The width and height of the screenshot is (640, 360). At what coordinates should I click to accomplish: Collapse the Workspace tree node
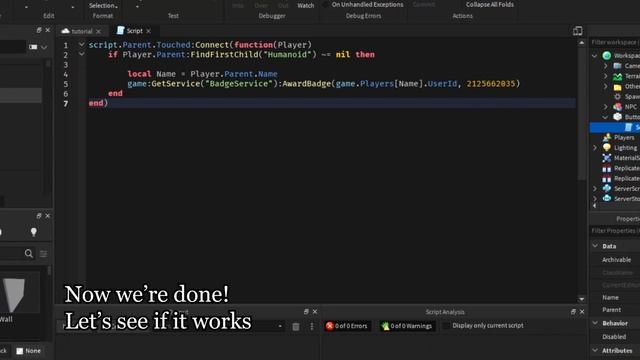pyautogui.click(x=595, y=56)
